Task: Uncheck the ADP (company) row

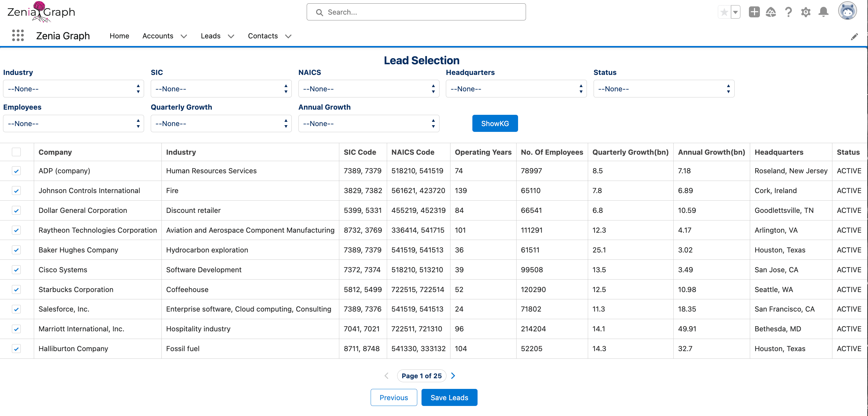Action: click(16, 171)
